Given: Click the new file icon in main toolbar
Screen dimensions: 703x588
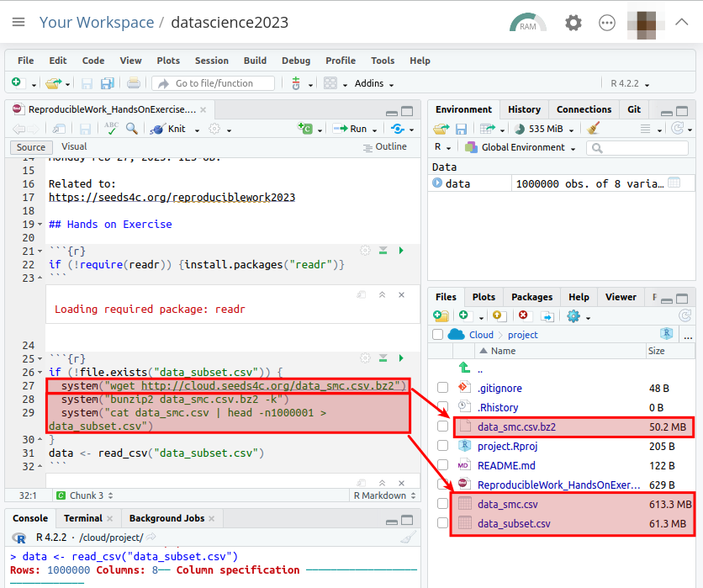Looking at the screenshot, I should coord(17,82).
